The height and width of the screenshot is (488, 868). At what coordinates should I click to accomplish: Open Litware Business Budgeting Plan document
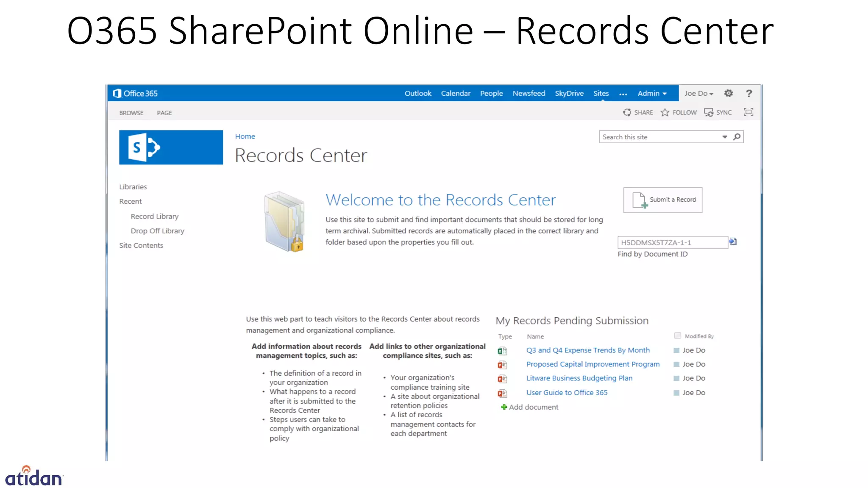(x=579, y=378)
